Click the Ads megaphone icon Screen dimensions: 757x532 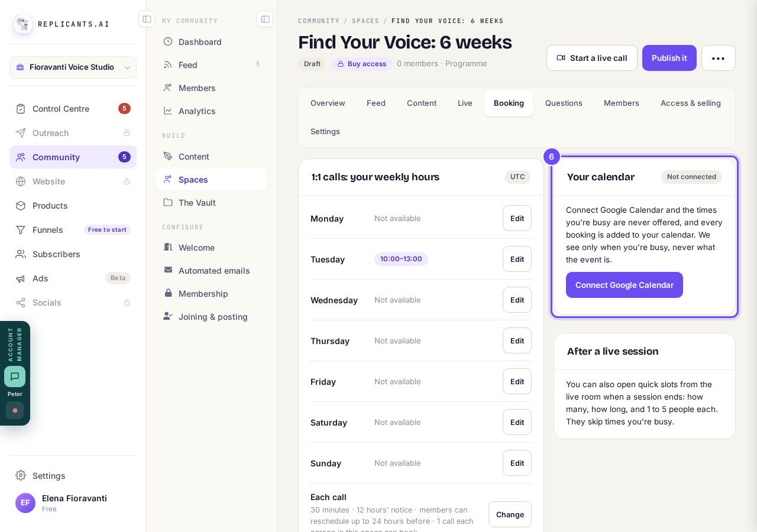point(21,278)
